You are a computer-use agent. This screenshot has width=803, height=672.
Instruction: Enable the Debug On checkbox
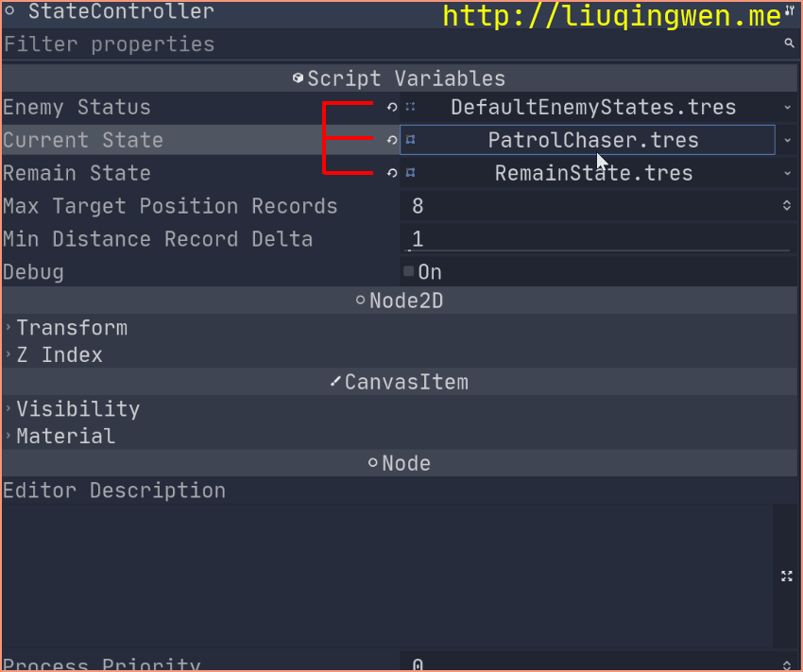[x=408, y=271]
